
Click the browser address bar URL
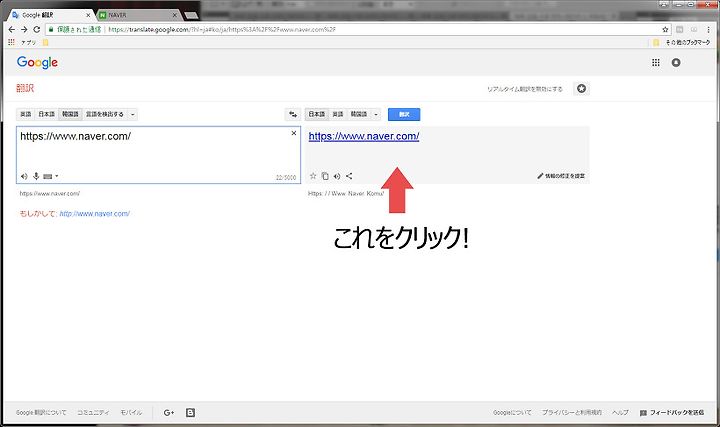(x=222, y=29)
